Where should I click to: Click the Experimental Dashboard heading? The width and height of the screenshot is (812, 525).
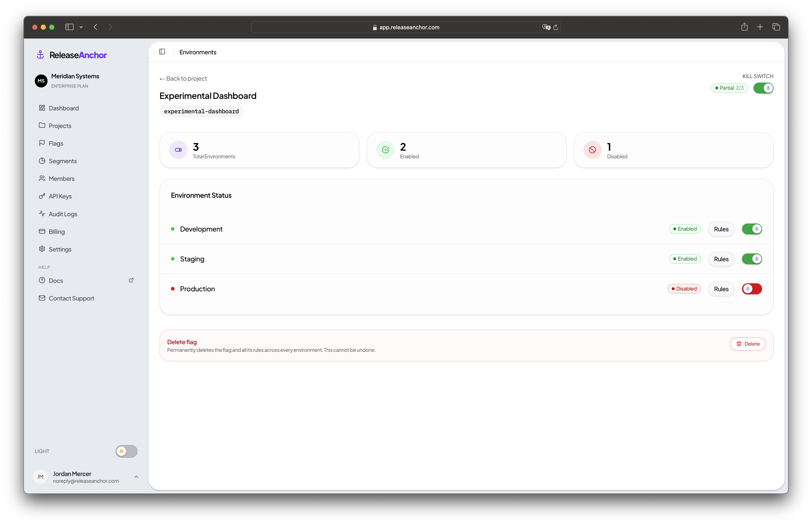(x=208, y=96)
